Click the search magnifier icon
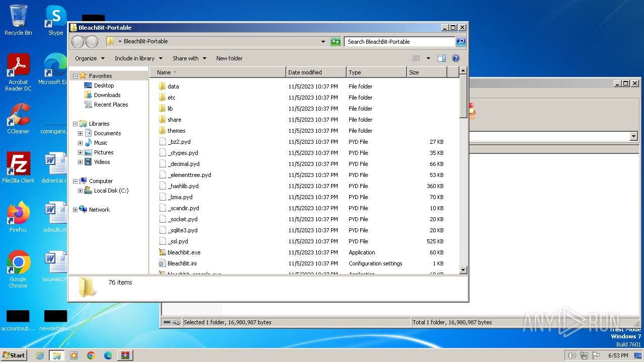 460,42
